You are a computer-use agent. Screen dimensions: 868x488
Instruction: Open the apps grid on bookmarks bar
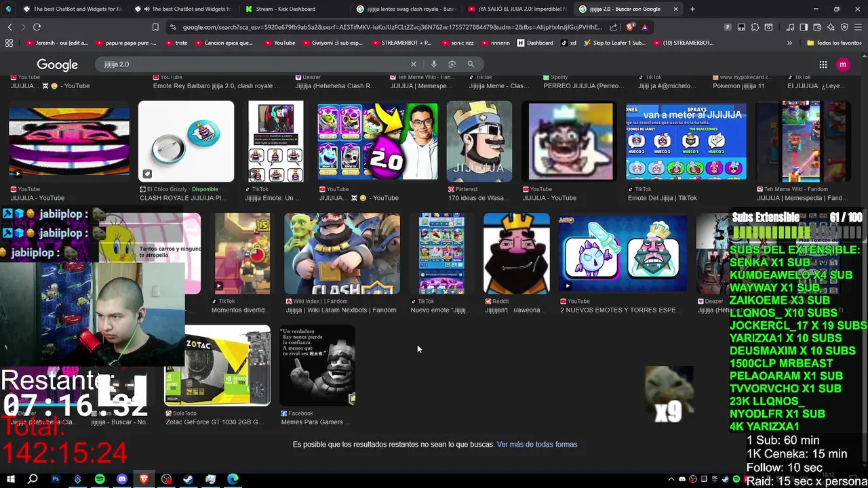[x=9, y=43]
